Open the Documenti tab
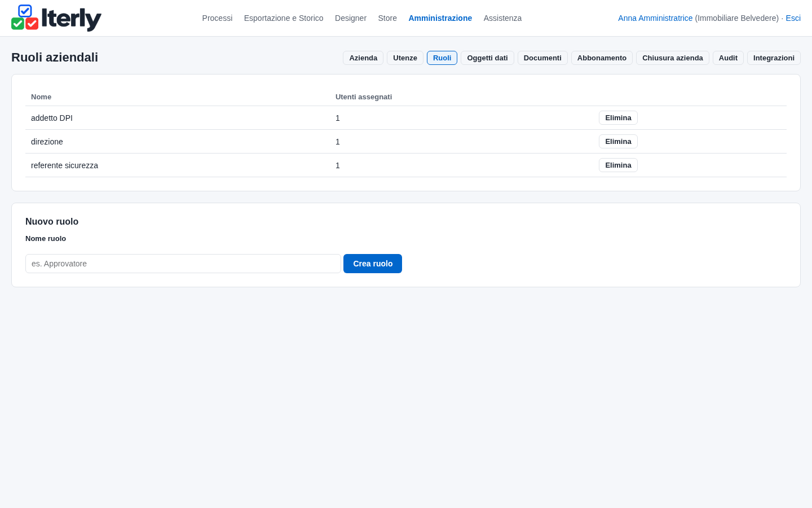 pos(542,58)
